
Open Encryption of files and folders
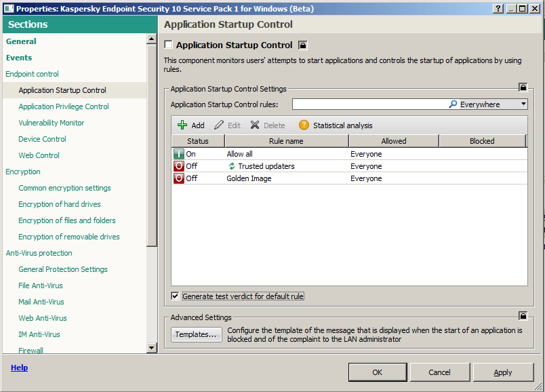pyautogui.click(x=67, y=220)
